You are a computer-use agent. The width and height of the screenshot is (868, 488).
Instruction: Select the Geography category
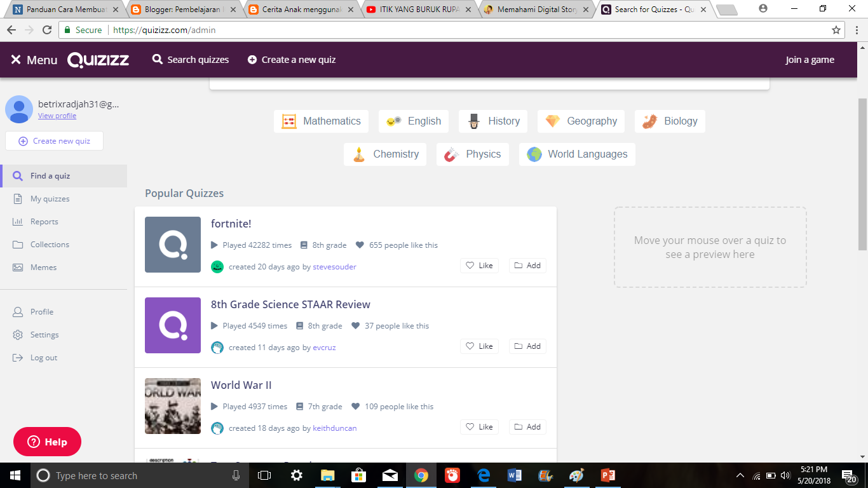click(581, 121)
